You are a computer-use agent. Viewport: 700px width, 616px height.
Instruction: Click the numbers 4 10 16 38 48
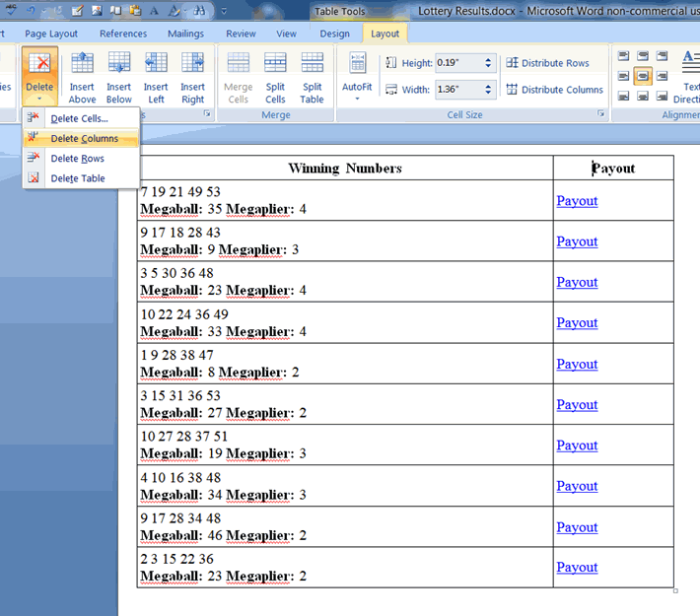(x=180, y=478)
